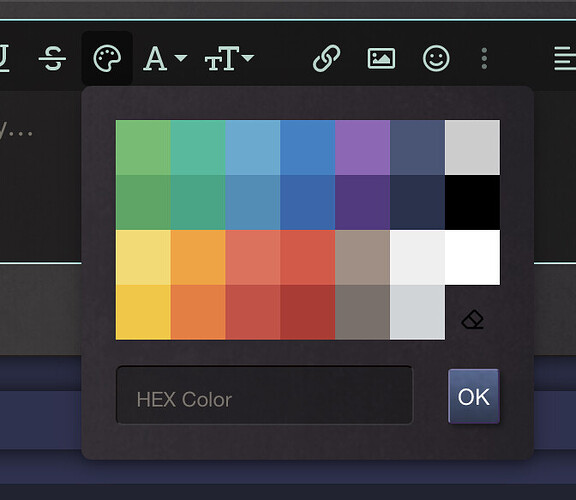
Task: Pick the dark crimson swatch
Action: 307,312
